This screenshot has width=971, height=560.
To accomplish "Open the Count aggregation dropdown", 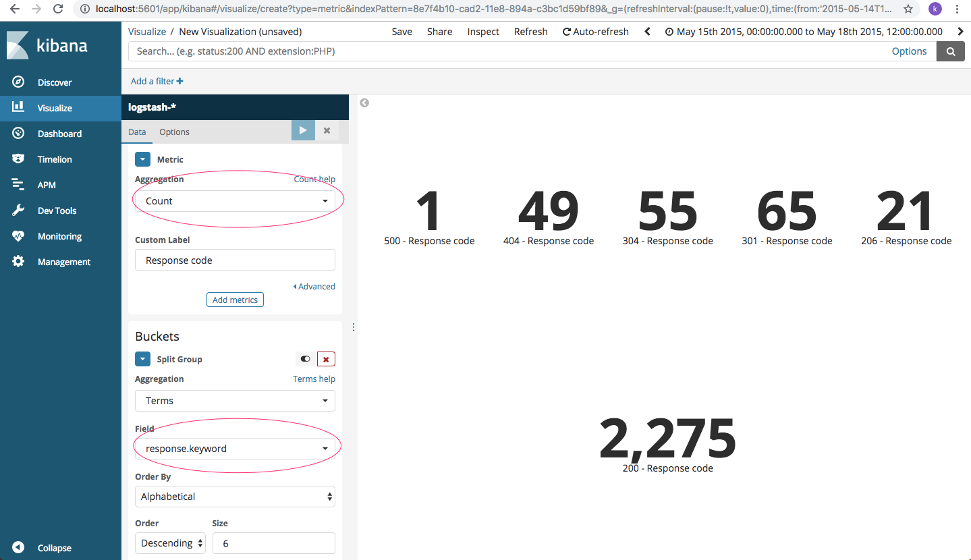I will pyautogui.click(x=235, y=200).
